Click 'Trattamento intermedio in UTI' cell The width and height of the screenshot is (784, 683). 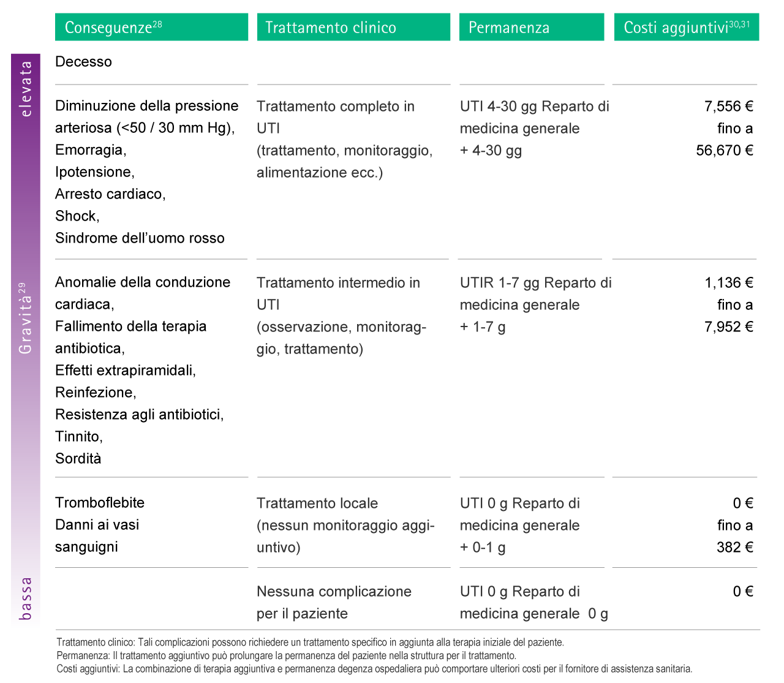(x=338, y=283)
